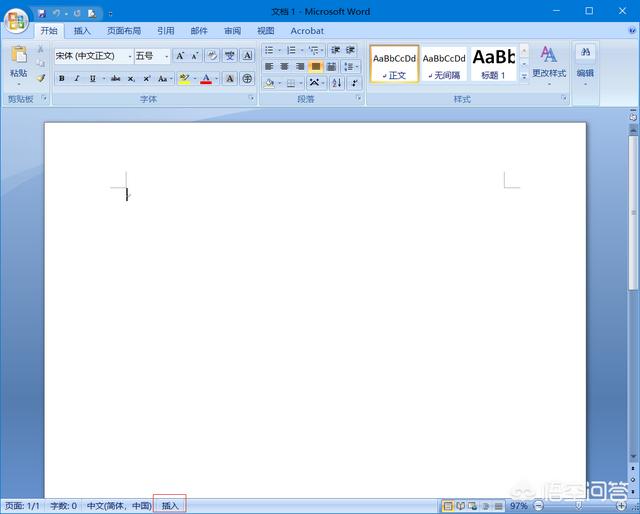This screenshot has width=640, height=514.
Task: Show or hide paragraph marks
Action: pos(354,83)
